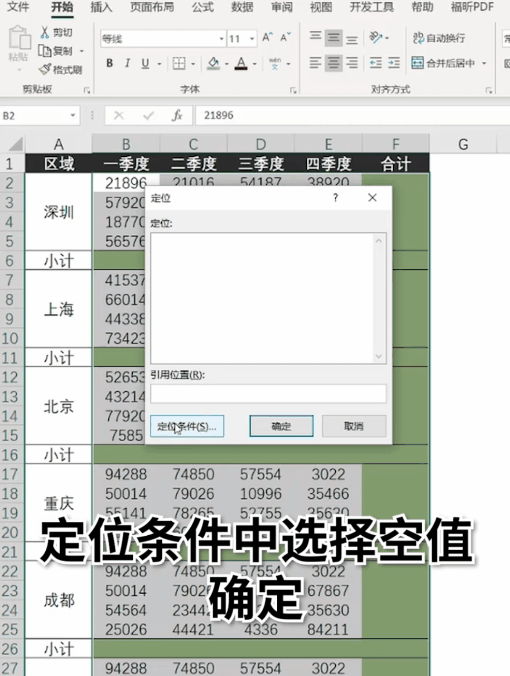This screenshot has height=676, width=510.
Task: Open font size dropdown
Action: coord(252,39)
